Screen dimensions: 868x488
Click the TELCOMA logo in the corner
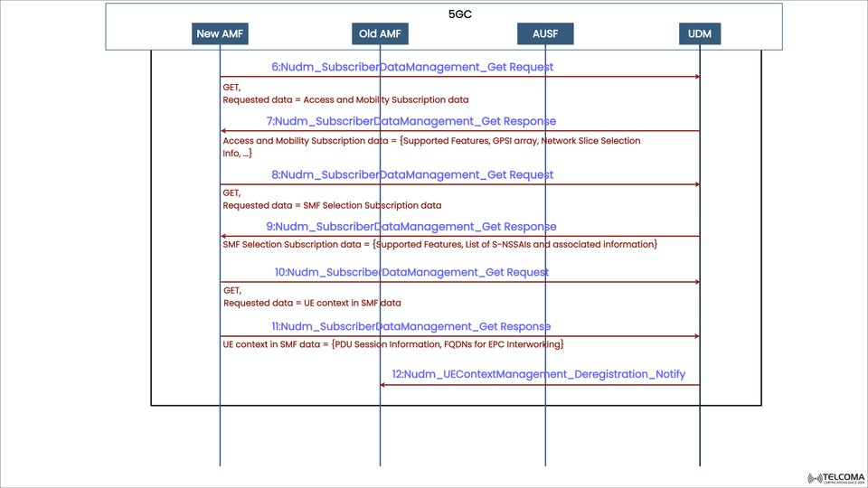[x=835, y=478]
